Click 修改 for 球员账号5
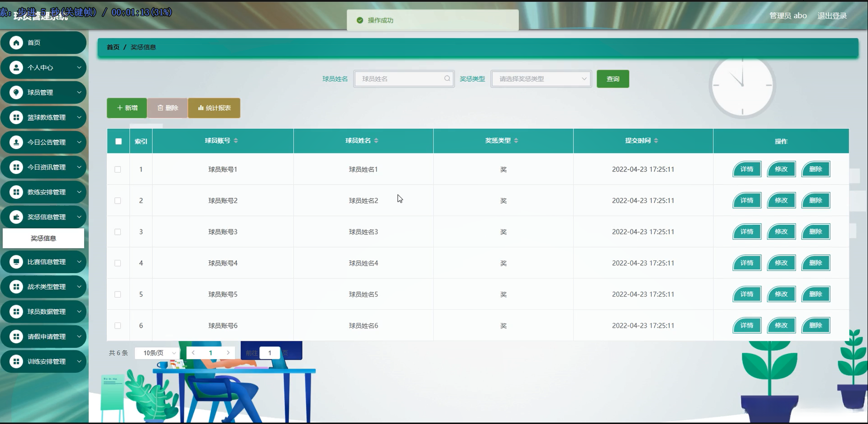The width and height of the screenshot is (868, 424). pos(781,294)
